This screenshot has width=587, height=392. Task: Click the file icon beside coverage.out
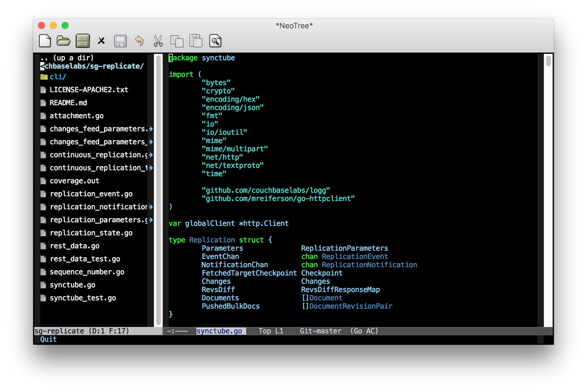pyautogui.click(x=43, y=181)
